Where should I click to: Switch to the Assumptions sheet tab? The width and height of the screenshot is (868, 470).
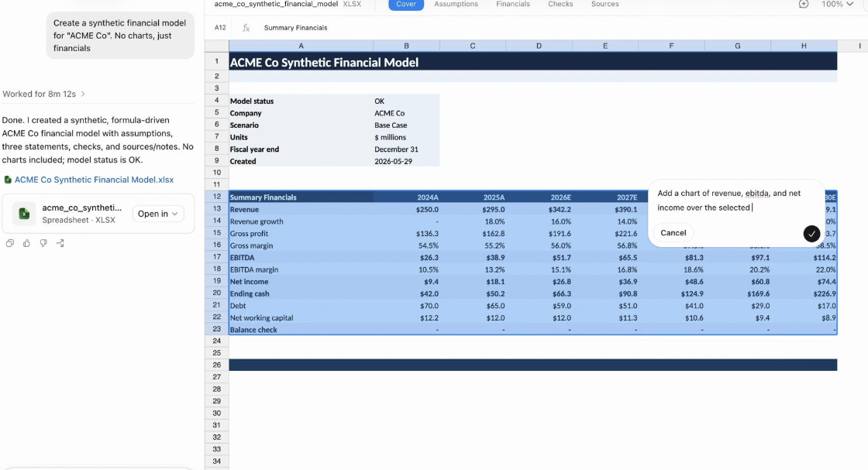click(x=456, y=4)
